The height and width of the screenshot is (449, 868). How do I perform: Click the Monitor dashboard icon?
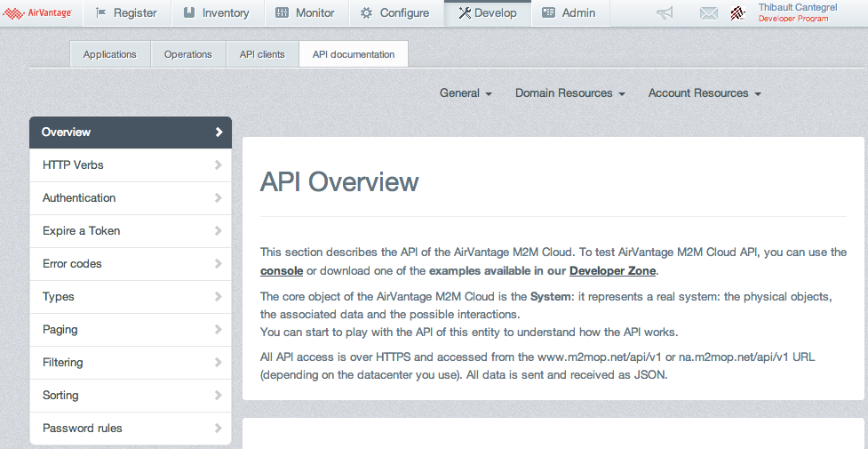click(x=282, y=12)
